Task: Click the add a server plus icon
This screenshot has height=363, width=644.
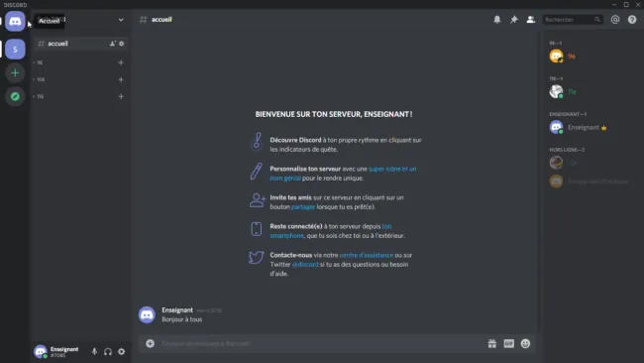Action: pos(15,73)
